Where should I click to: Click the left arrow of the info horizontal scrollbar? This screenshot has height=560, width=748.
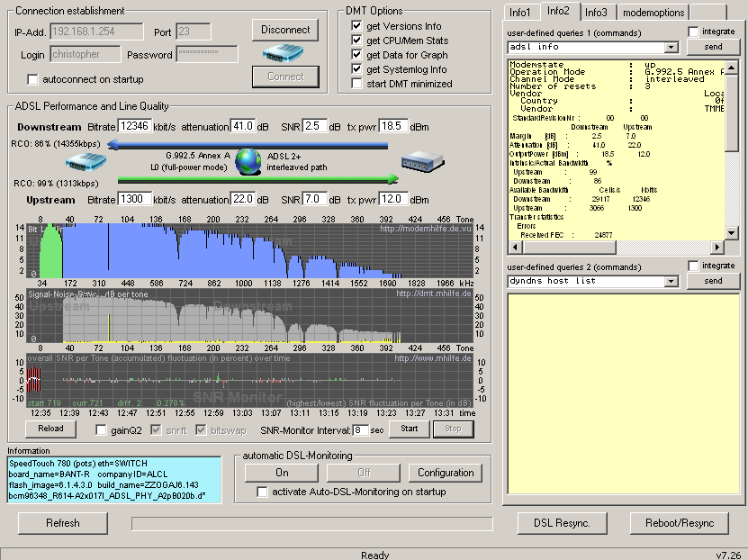click(513, 248)
